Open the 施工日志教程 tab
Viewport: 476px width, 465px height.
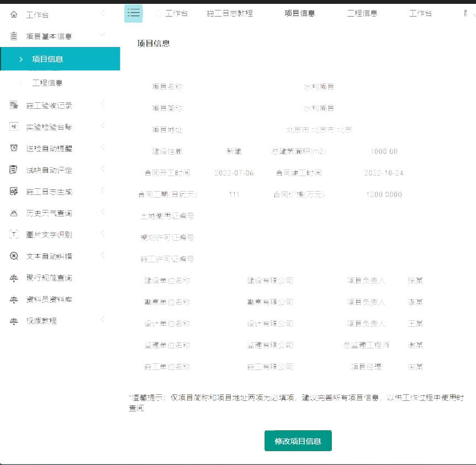pos(230,13)
